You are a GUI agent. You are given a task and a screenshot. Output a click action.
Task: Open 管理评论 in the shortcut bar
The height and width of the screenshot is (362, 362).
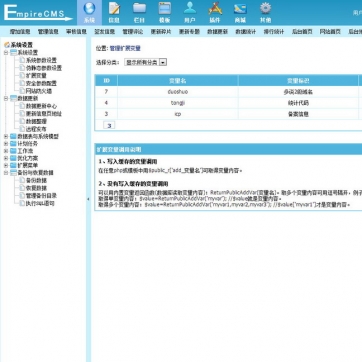pyautogui.click(x=133, y=32)
